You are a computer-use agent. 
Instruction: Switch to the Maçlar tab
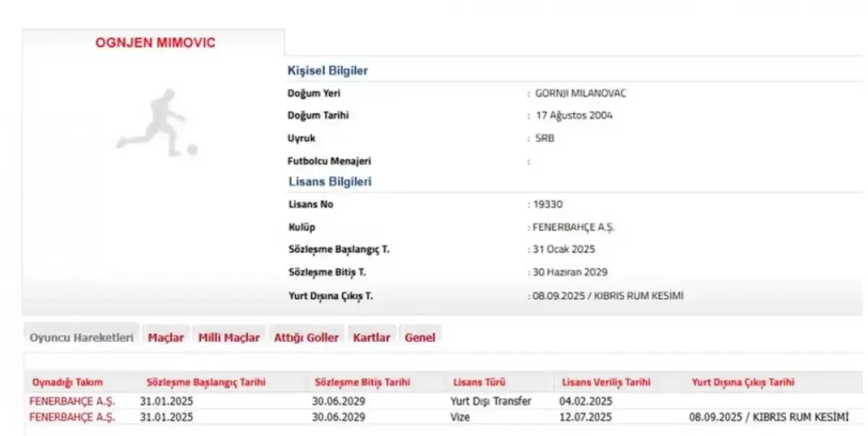pyautogui.click(x=166, y=338)
